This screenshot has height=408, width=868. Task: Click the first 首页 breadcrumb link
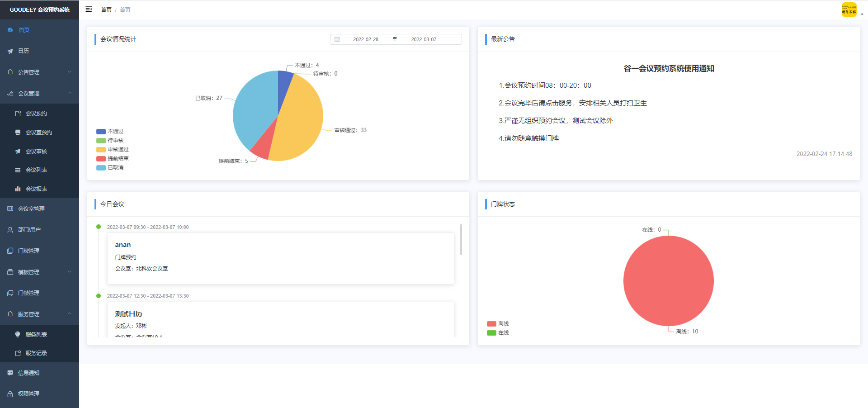pos(106,9)
